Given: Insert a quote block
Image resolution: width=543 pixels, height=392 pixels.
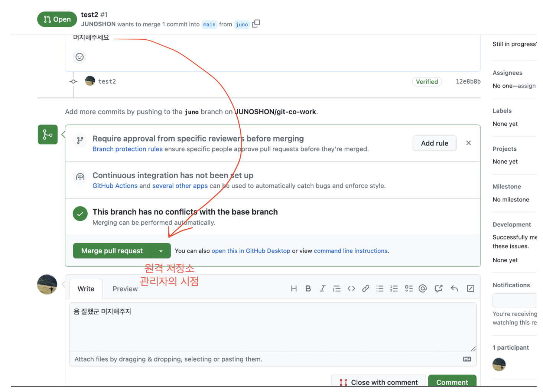Looking at the screenshot, I should [x=337, y=288].
